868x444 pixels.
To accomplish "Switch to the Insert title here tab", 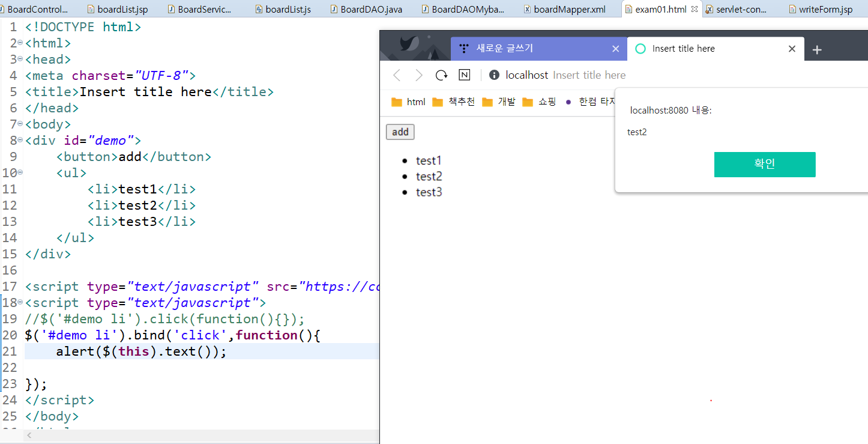I will [714, 49].
